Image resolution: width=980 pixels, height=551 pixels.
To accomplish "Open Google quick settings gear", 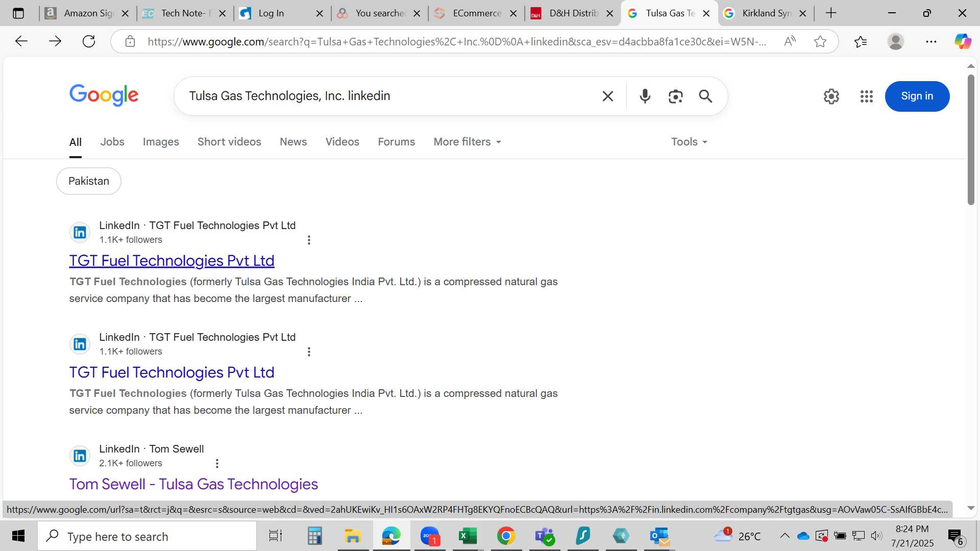I will 831,96.
